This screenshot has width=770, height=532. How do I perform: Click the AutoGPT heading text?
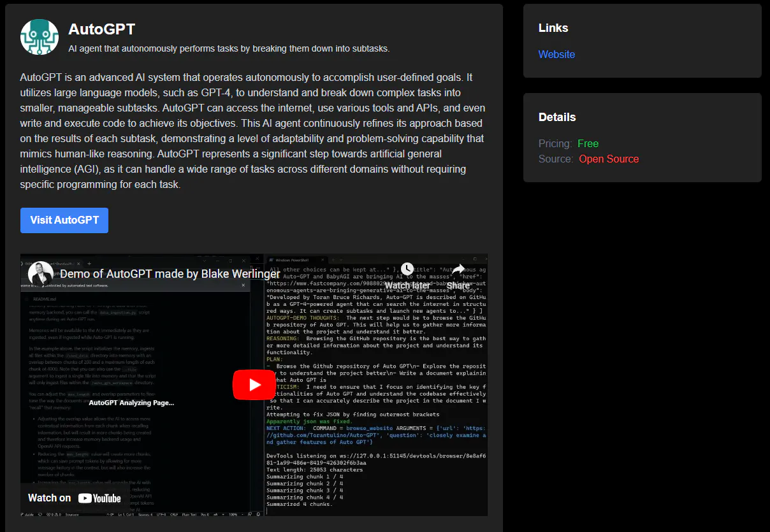coord(102,29)
